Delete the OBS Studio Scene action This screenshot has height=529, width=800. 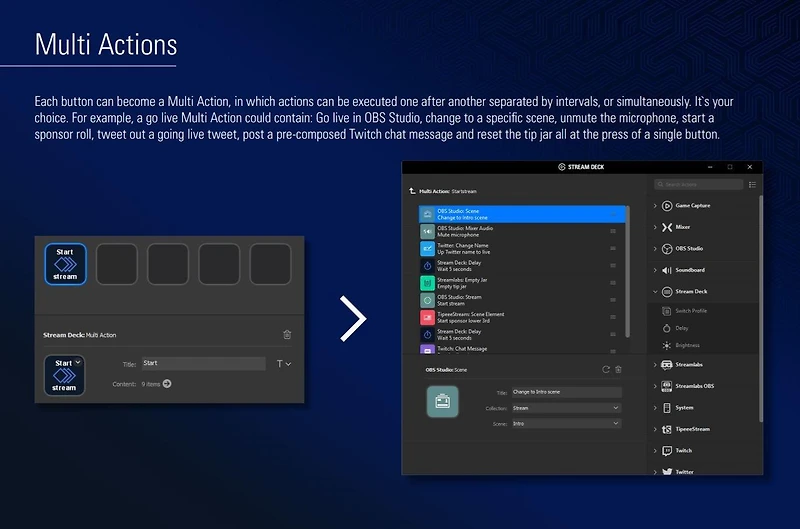[618, 369]
